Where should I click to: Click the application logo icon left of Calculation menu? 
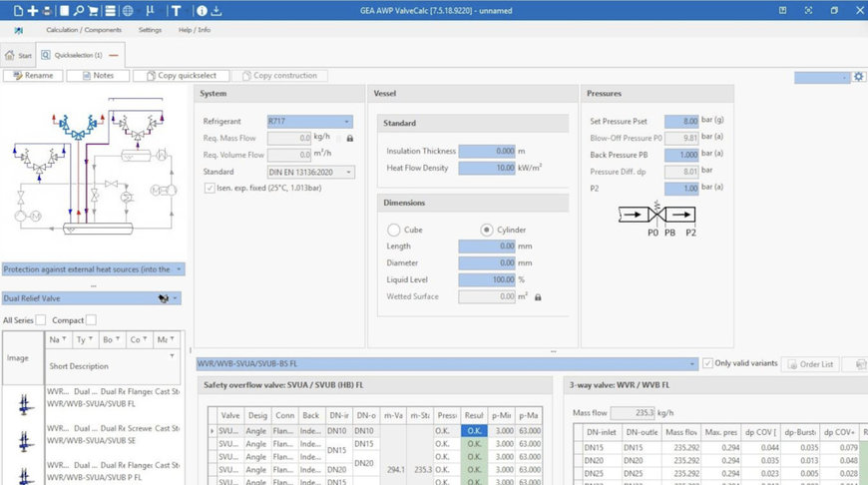coord(18,30)
